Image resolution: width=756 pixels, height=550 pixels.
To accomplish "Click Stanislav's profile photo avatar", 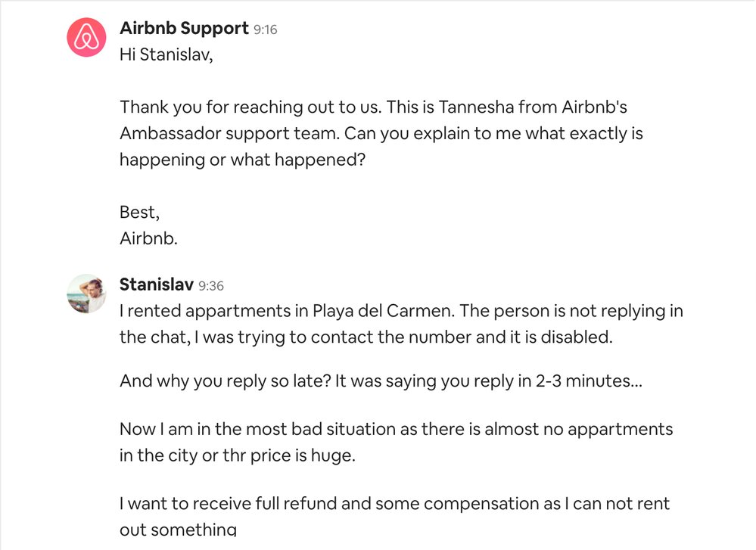I will [x=86, y=294].
